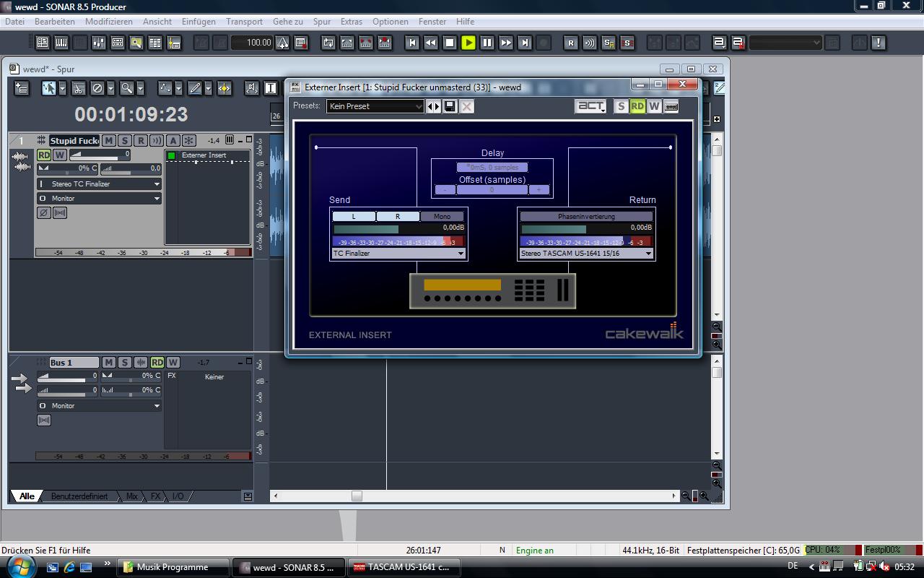Click the fast forward transport button
Screen dimensions: 924x578
506,43
